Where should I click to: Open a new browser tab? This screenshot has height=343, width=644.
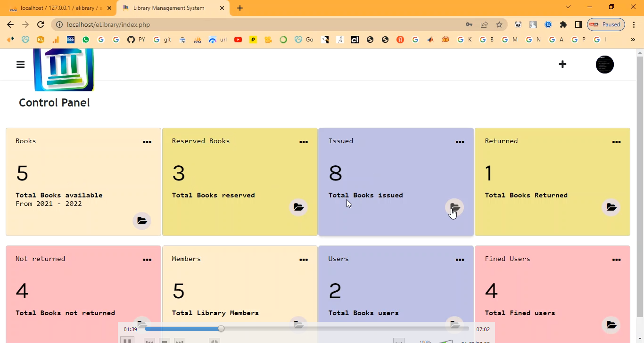[240, 8]
